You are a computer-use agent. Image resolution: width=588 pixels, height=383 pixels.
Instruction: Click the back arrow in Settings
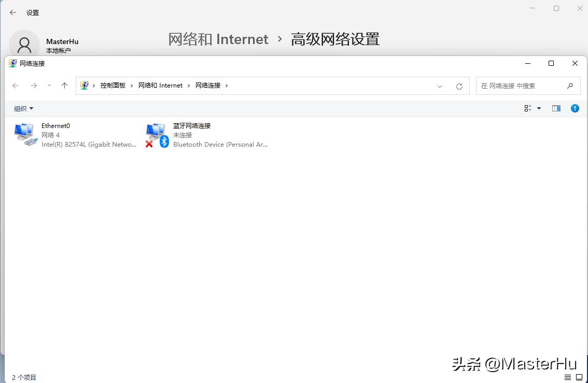(x=12, y=12)
